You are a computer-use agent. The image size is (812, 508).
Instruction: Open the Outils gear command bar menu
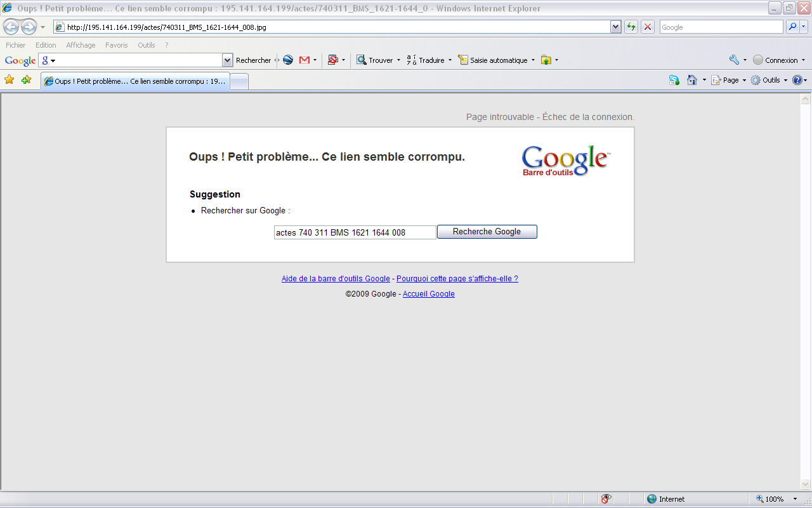(768, 80)
